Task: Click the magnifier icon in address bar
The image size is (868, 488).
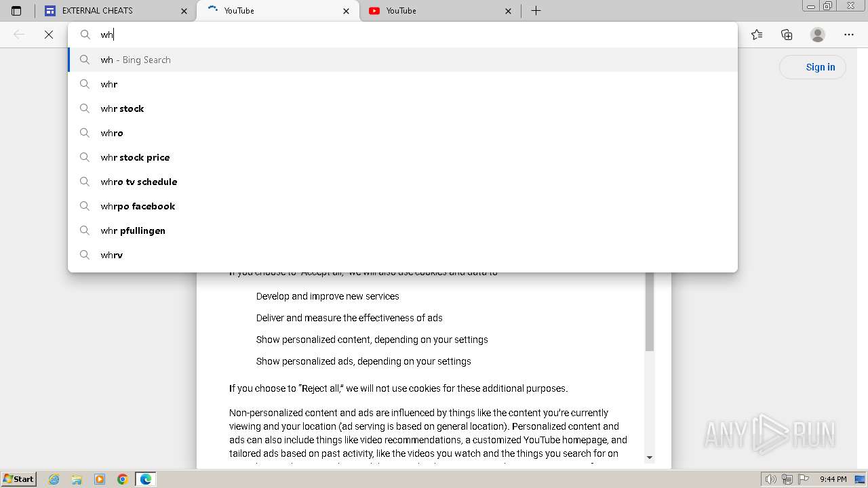Action: click(x=85, y=35)
